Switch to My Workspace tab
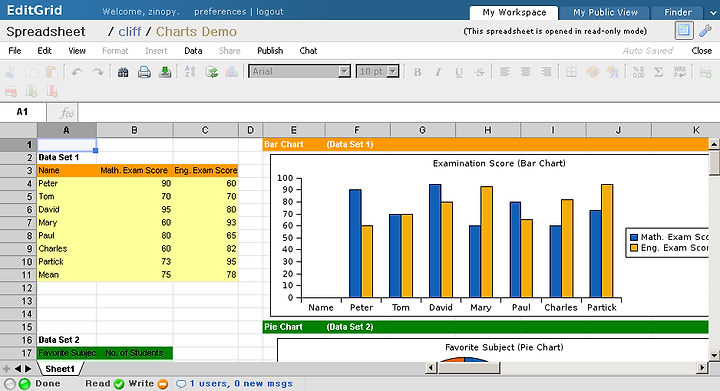720x391 pixels. [514, 12]
